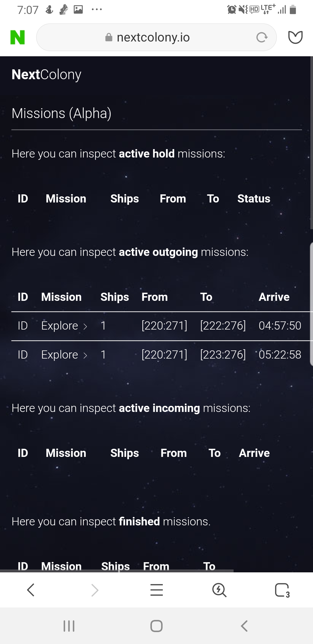
Task: Tap the lightning quick search icon
Action: [x=219, y=590]
